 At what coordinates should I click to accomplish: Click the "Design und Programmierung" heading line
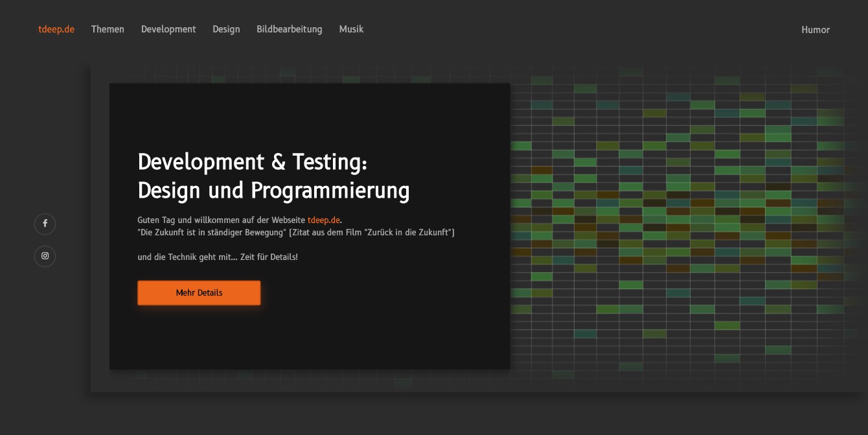[x=273, y=191]
